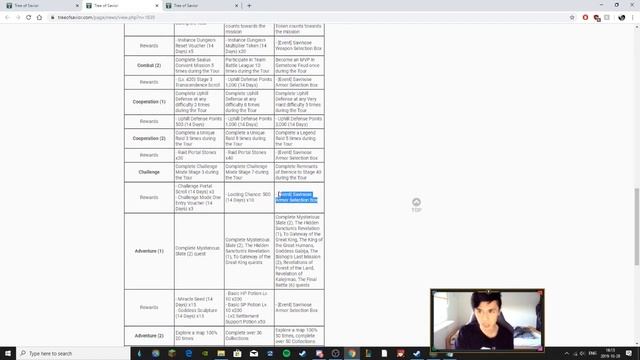Click the page vertical scrollbar thumb
This screenshot has width=640, height=360.
[x=636, y=227]
